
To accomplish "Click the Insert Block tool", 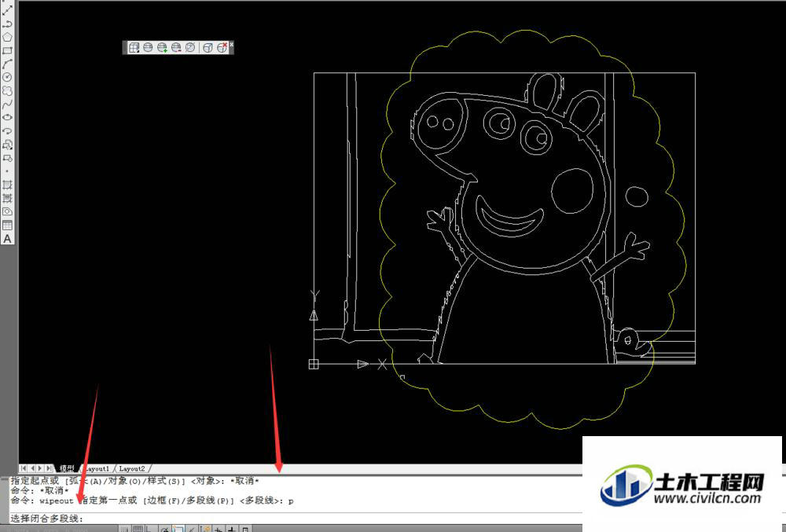I will point(7,145).
